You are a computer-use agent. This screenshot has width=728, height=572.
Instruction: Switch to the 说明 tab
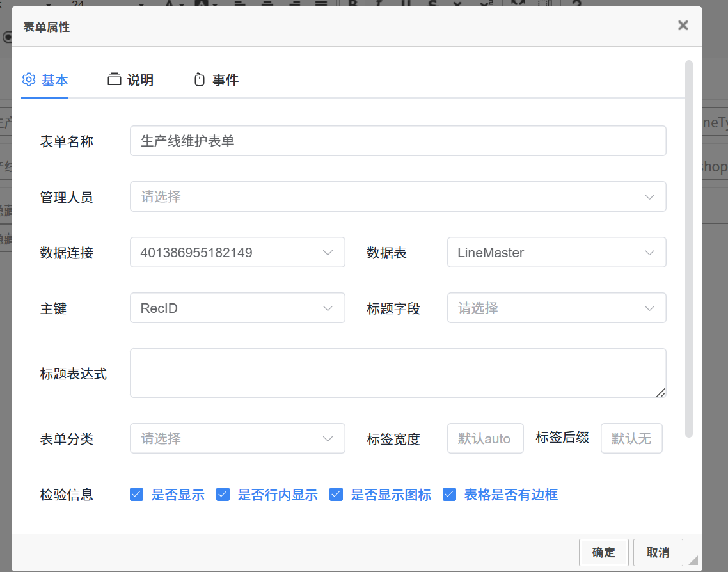coord(131,80)
